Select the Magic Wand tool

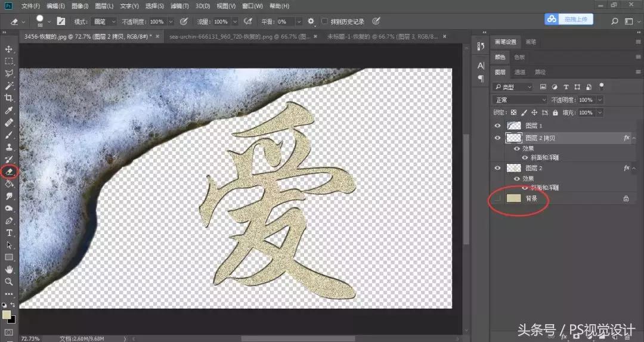coord(8,86)
